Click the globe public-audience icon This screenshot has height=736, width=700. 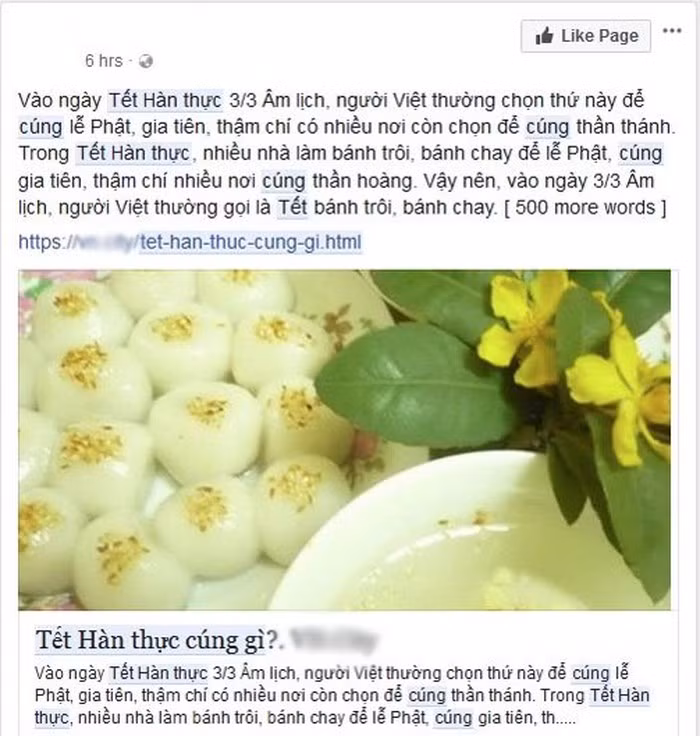click(x=146, y=61)
